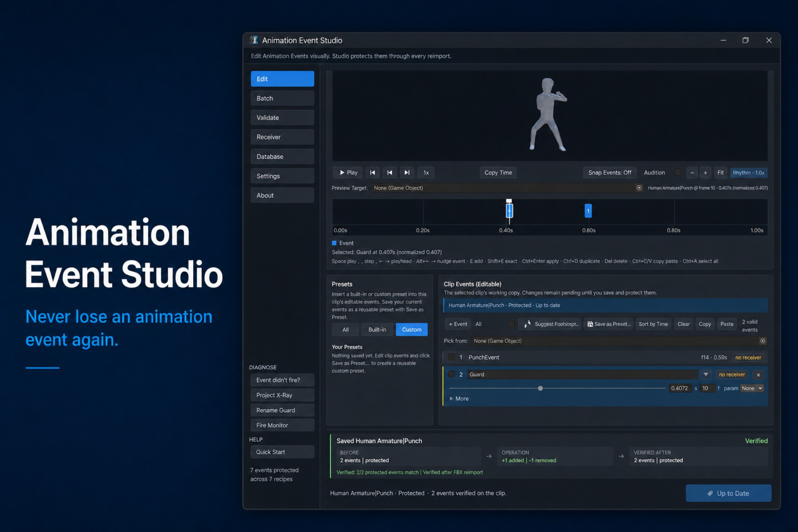
Task: Select the event marker labeled 1 on timeline
Action: [588, 211]
